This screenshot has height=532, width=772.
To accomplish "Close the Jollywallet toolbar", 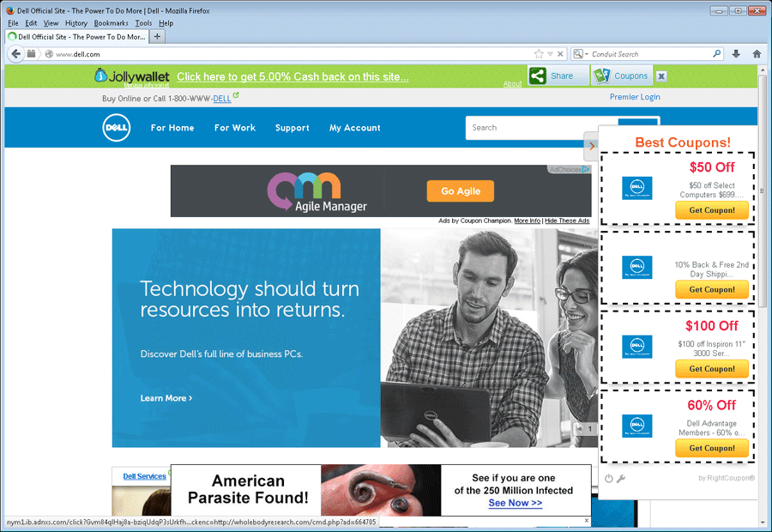I will (661, 76).
